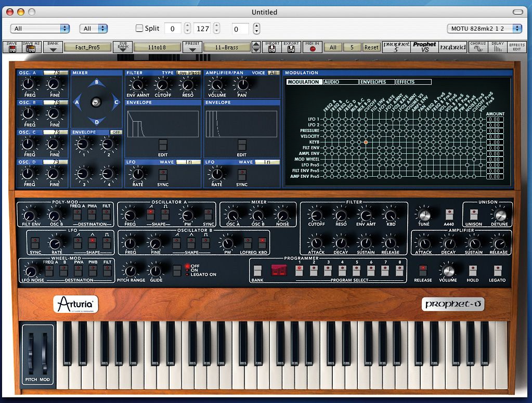Open the MOTU 828mk2 output dropdown
The image size is (532, 403).
(485, 29)
